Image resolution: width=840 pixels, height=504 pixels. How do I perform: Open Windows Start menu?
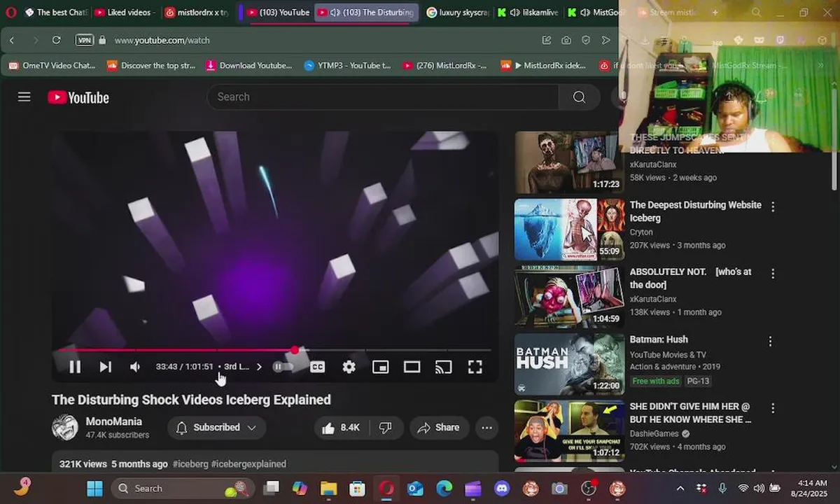94,489
